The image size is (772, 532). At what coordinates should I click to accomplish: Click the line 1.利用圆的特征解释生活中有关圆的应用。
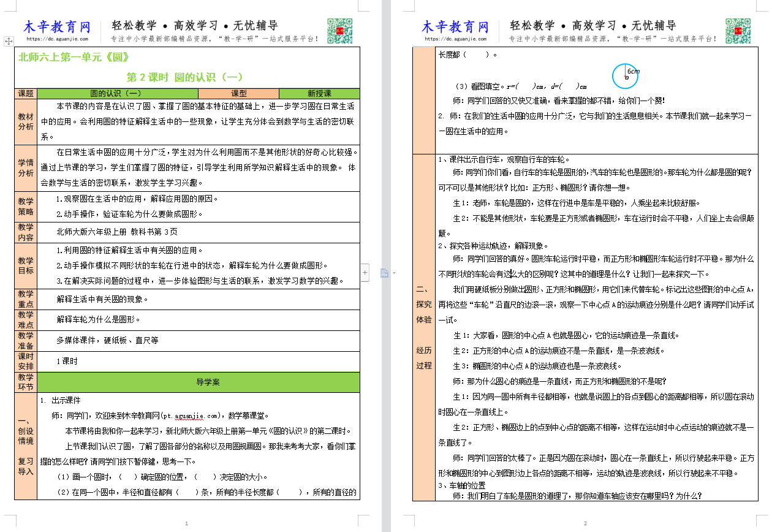tap(129, 251)
